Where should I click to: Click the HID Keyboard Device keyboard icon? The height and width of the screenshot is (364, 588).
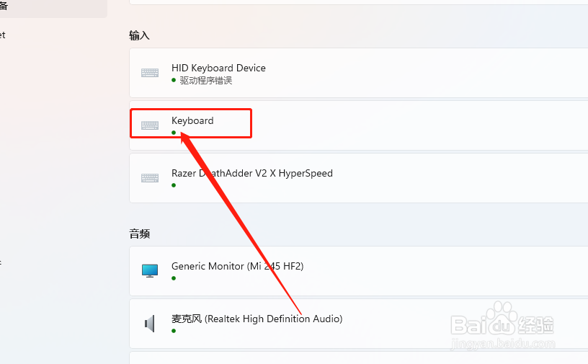(150, 73)
